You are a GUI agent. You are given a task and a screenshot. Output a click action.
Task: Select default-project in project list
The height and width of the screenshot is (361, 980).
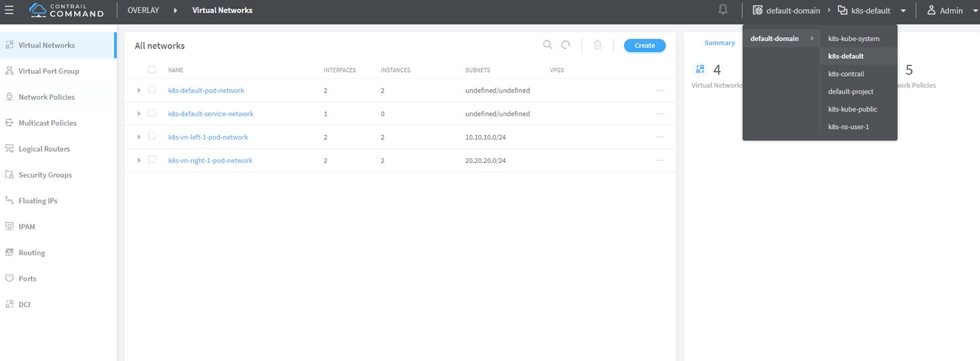tap(850, 91)
